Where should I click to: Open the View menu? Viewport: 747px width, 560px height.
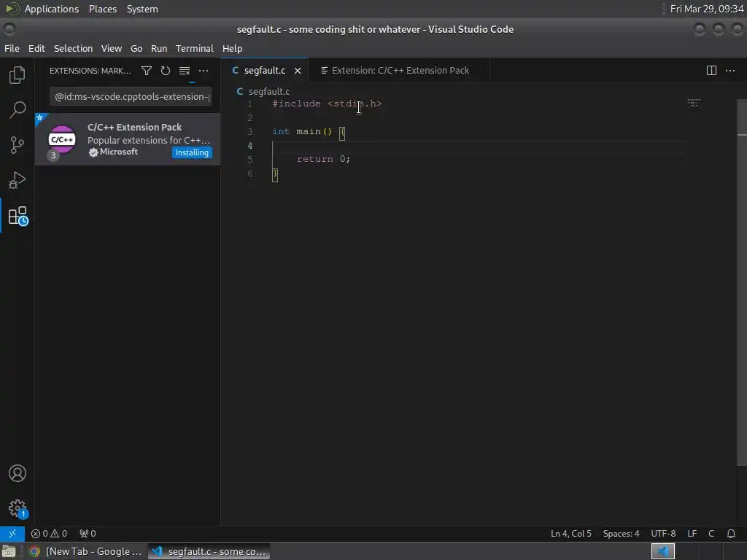coord(112,49)
